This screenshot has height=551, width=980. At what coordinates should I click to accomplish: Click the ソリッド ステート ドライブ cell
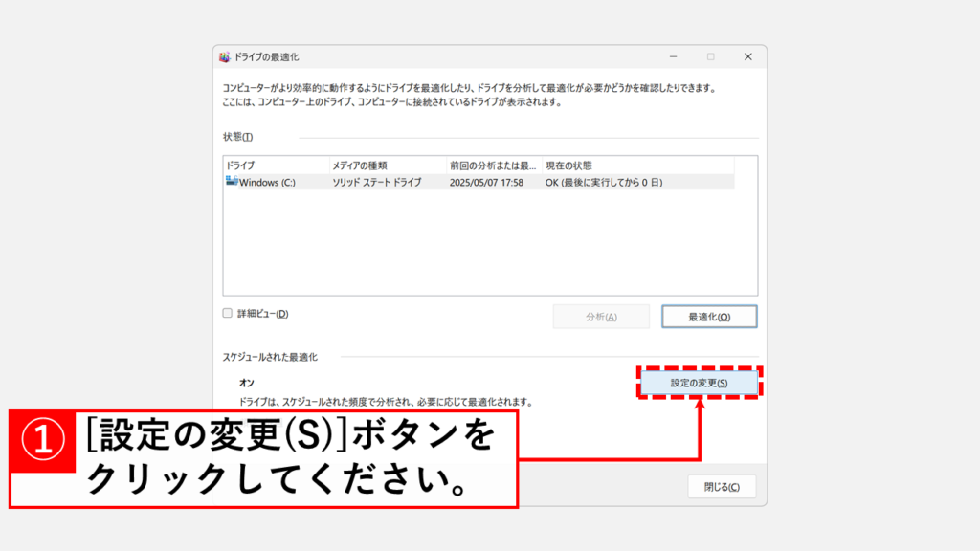[377, 183]
